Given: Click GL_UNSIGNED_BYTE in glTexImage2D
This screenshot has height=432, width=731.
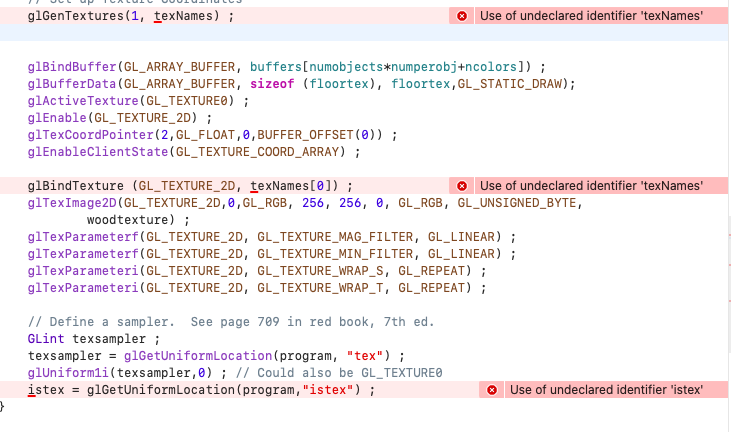Looking at the screenshot, I should (x=517, y=203).
